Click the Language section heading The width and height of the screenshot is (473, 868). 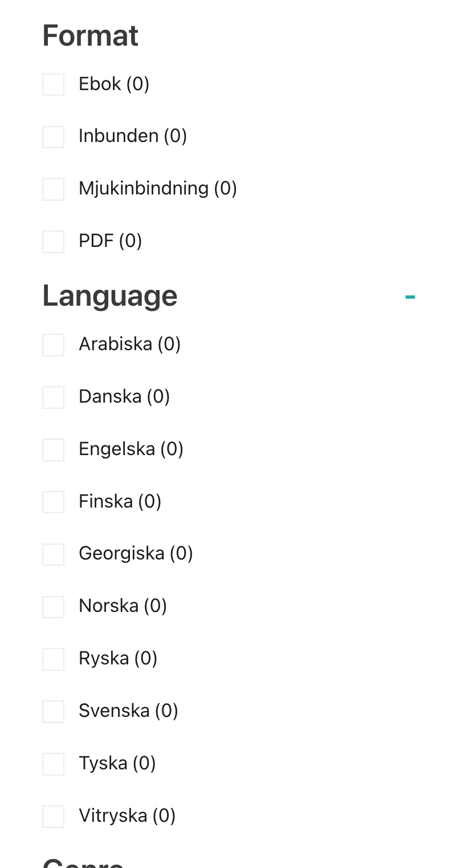click(110, 295)
